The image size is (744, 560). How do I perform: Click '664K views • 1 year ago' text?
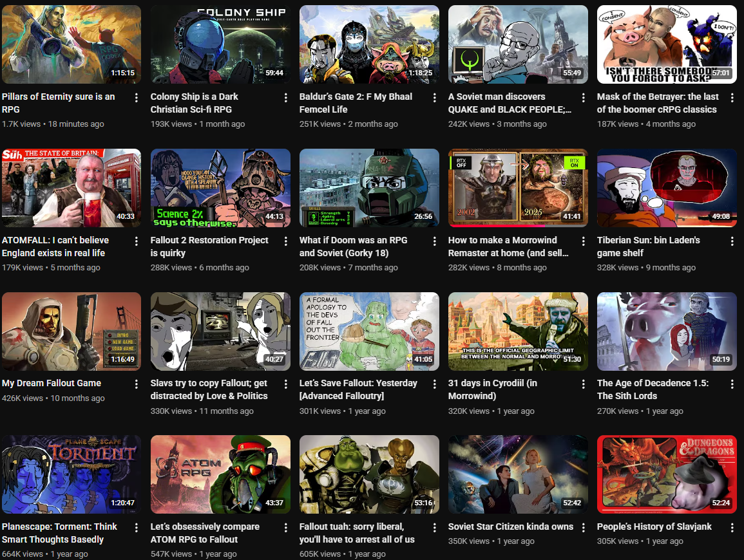(44, 554)
